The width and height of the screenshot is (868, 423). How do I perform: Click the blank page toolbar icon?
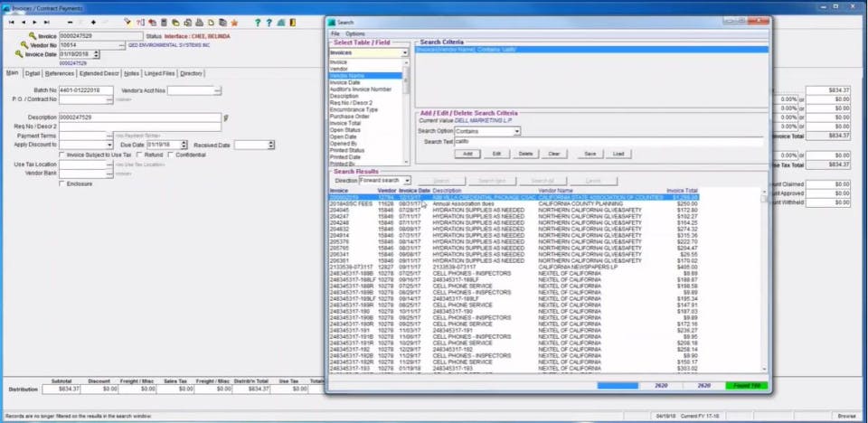(x=211, y=23)
